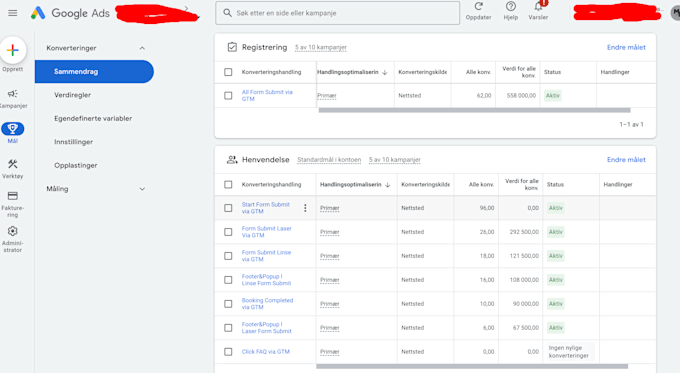Open Start Form Submit via GTM link
The width and height of the screenshot is (680, 373).
click(x=265, y=208)
